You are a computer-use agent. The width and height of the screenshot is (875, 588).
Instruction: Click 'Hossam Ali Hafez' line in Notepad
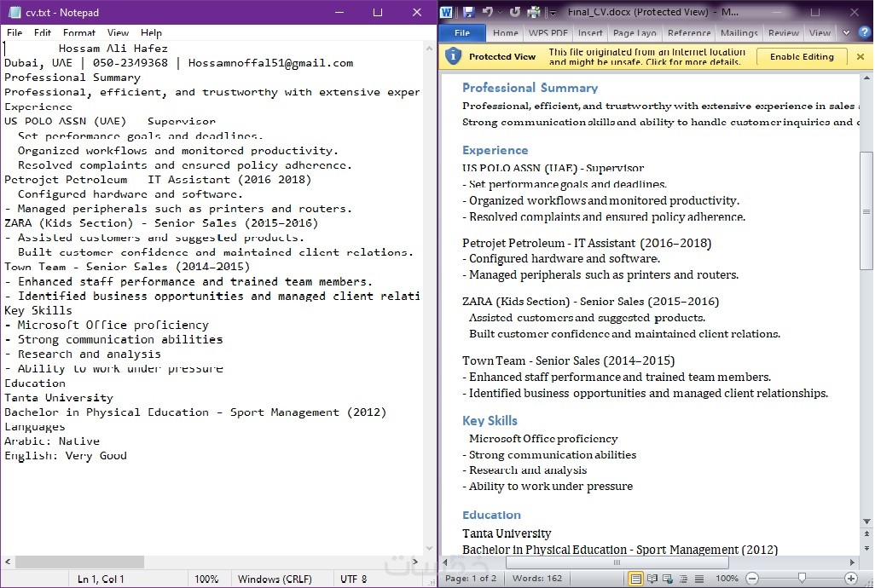point(113,49)
